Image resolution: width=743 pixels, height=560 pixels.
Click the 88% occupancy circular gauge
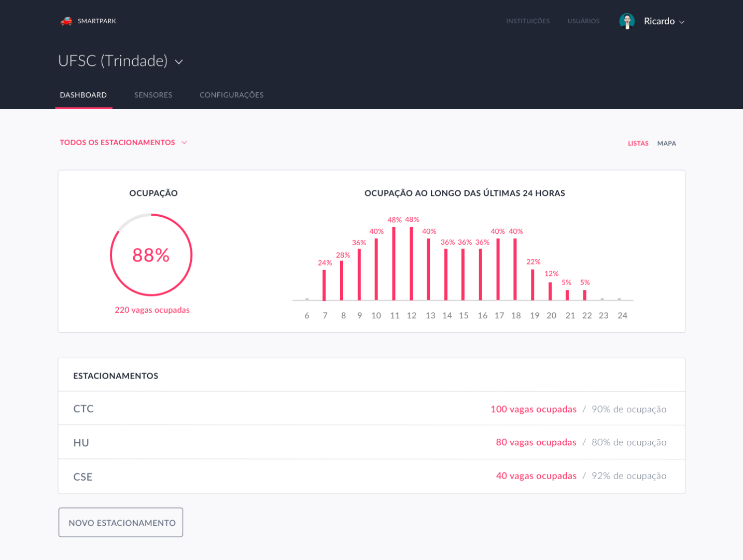coord(151,255)
